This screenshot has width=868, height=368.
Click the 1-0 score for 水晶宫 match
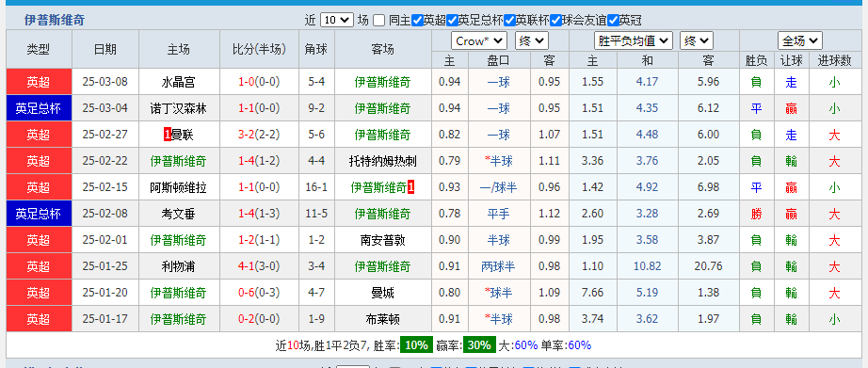click(x=247, y=83)
